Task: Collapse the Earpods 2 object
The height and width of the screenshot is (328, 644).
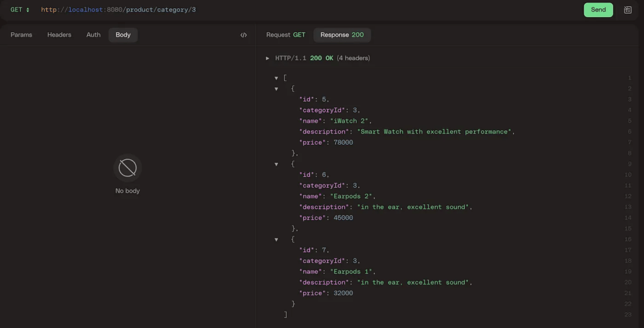Action: coord(276,164)
